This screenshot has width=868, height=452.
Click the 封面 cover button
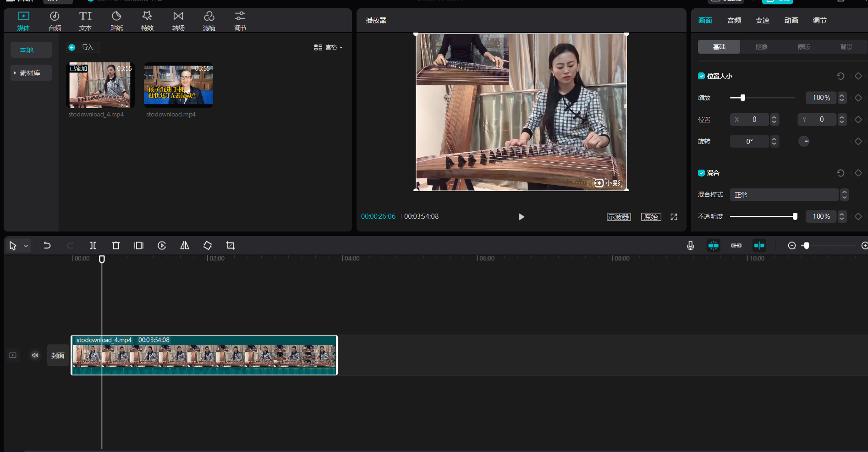tap(58, 355)
